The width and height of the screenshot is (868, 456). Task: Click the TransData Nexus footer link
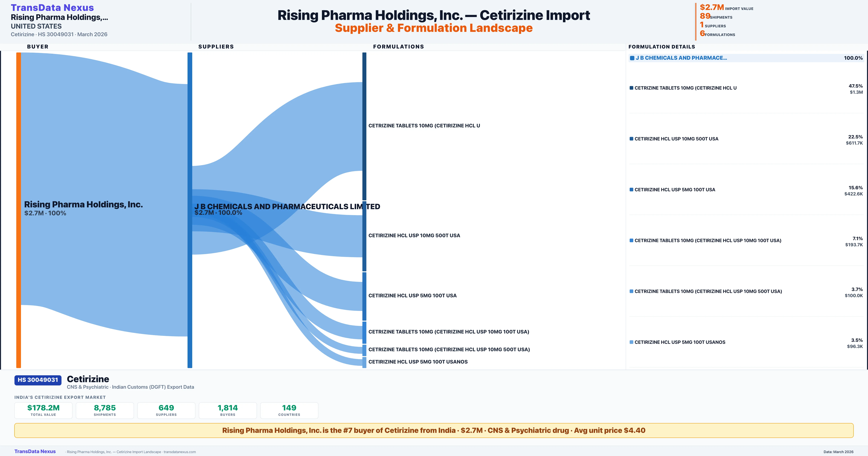coord(35,451)
